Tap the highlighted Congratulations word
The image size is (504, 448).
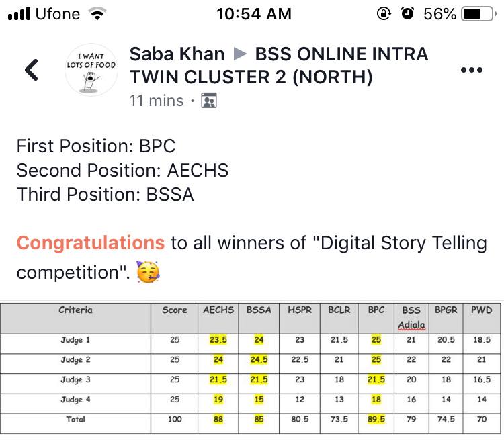pyautogui.click(x=91, y=242)
